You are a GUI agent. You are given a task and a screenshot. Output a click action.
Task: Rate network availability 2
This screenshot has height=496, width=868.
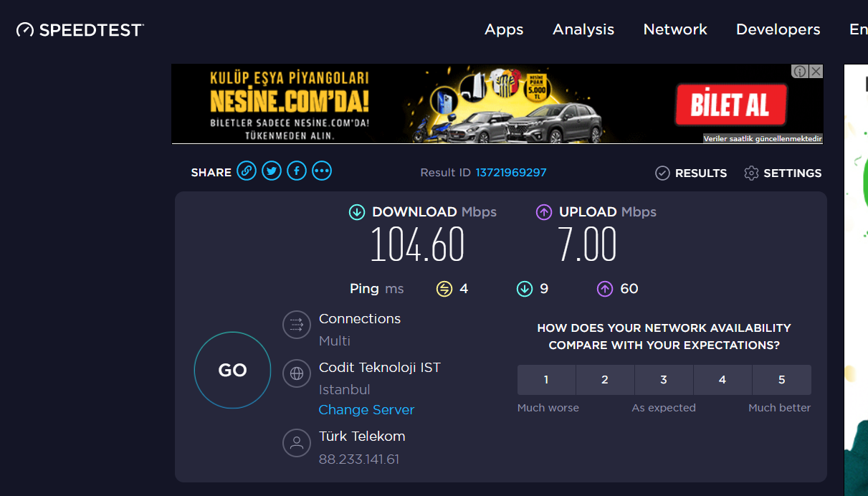605,380
